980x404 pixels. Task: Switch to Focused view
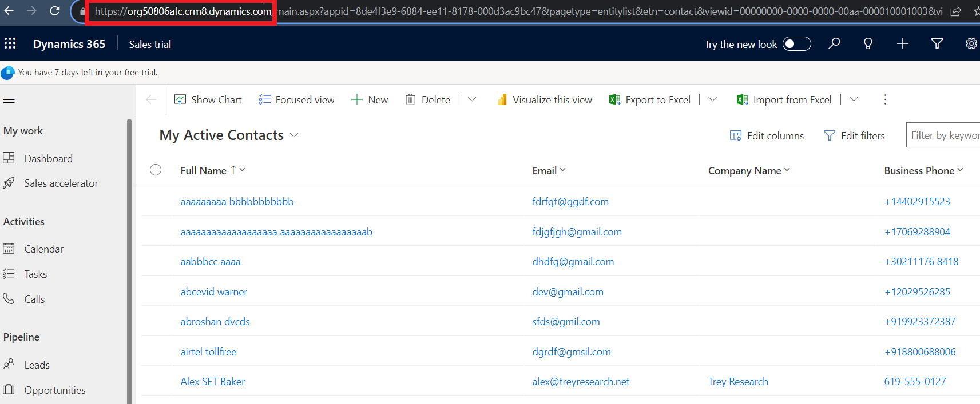coord(296,99)
